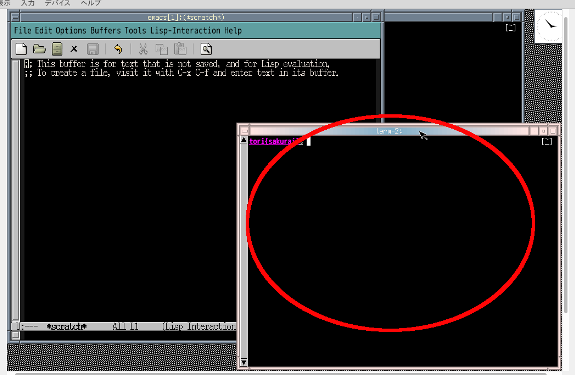This screenshot has height=375, width=575.
Task: Click the New file icon in Emacs toolbar
Action: click(x=21, y=49)
